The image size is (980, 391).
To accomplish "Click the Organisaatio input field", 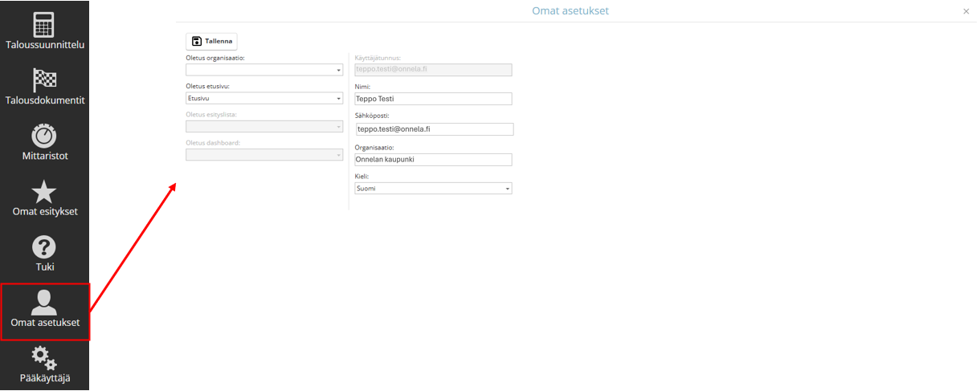I will [433, 159].
